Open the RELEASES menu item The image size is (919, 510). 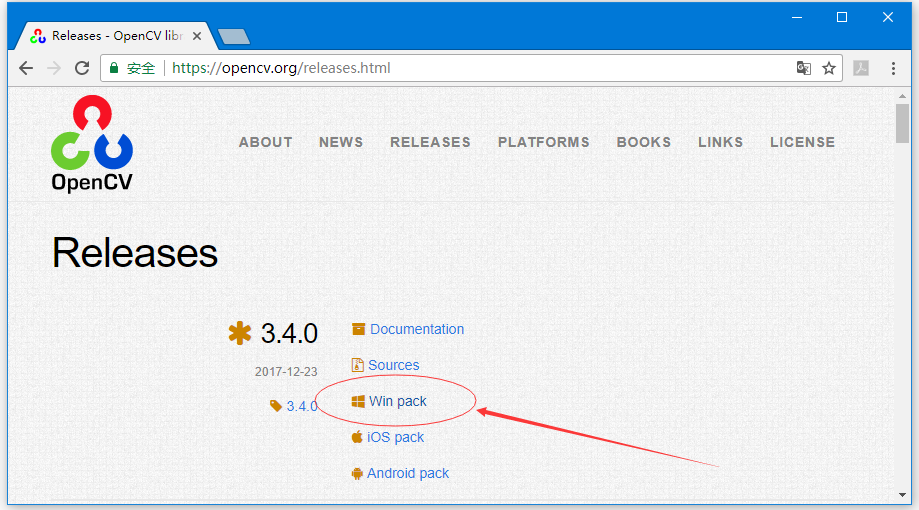430,142
